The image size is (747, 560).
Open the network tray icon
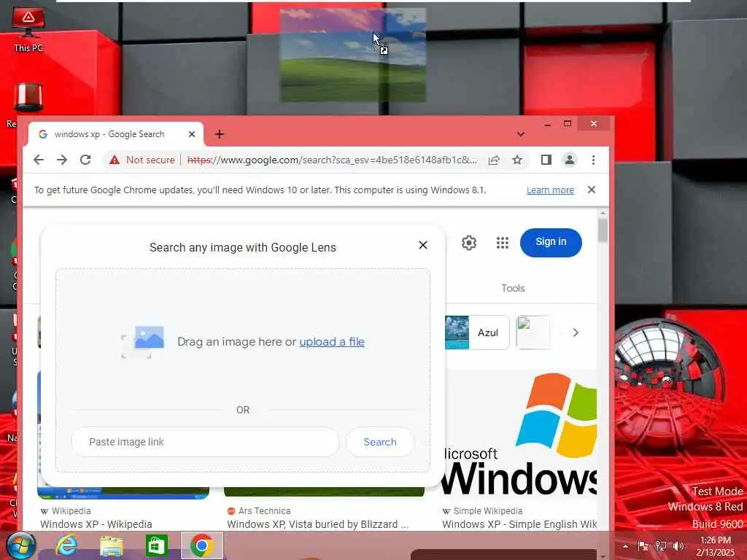661,546
